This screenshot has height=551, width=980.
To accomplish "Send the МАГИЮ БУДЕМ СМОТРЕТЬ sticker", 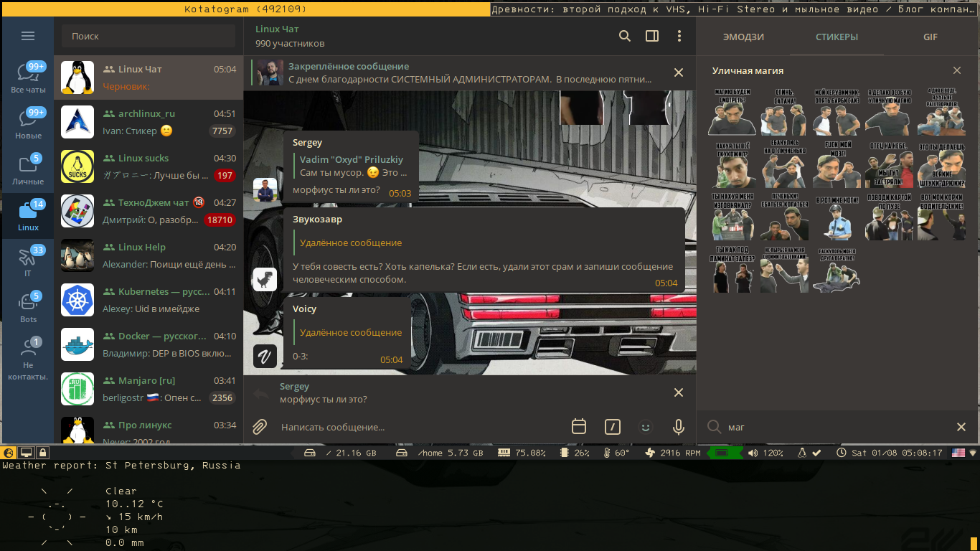I will tap(732, 112).
